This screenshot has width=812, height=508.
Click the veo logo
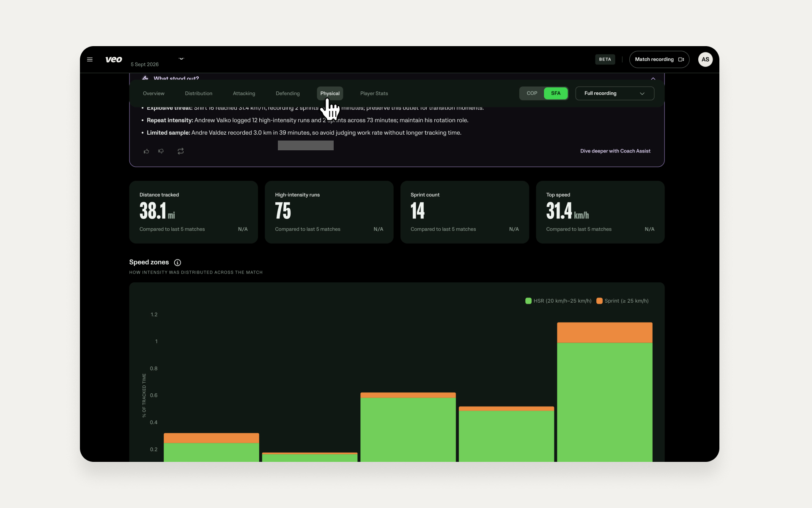[x=114, y=59]
